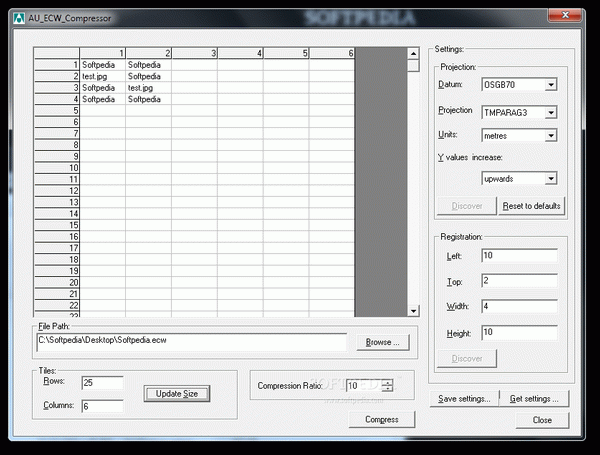Select the test.jpg cell in row 2

pyautogui.click(x=103, y=76)
